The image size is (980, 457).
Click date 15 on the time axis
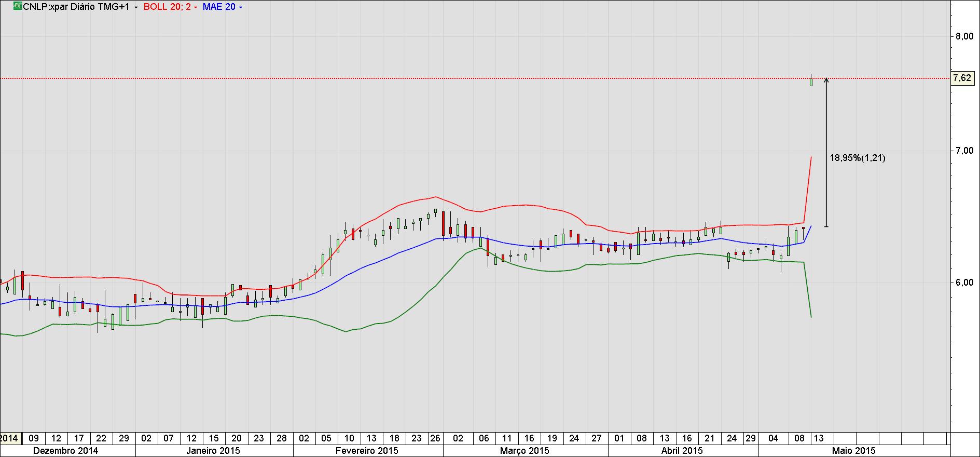214,438
